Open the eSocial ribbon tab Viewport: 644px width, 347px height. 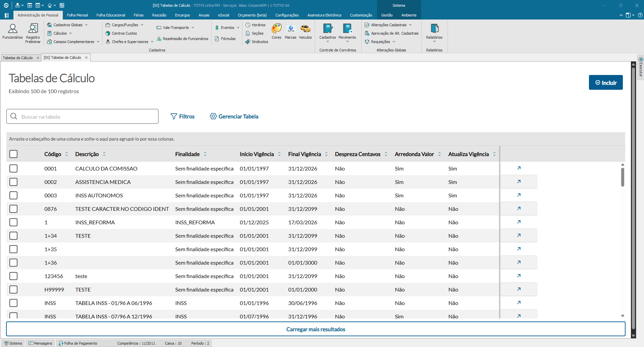pos(223,15)
